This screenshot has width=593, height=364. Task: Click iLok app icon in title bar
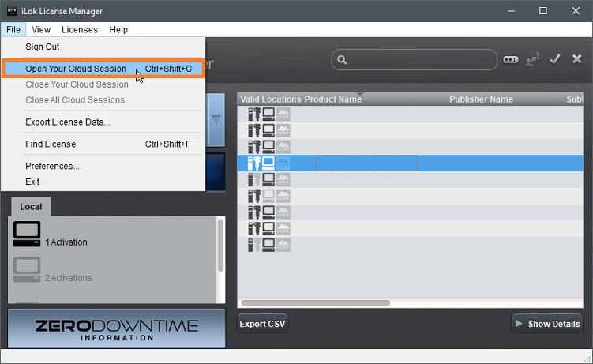(x=12, y=11)
